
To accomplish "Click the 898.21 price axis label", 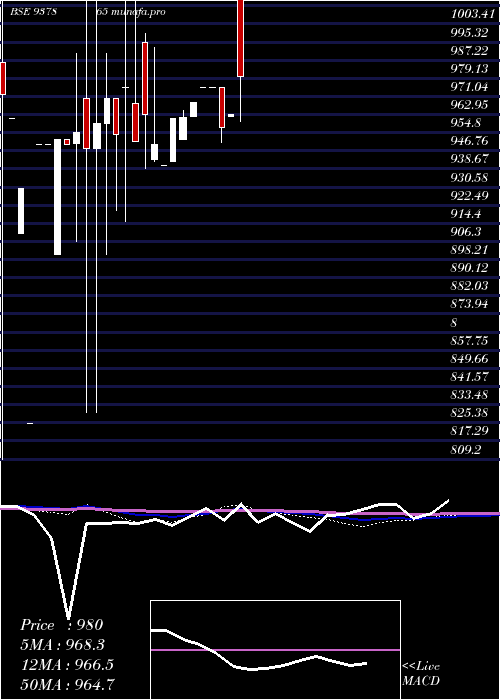I will pyautogui.click(x=470, y=249).
